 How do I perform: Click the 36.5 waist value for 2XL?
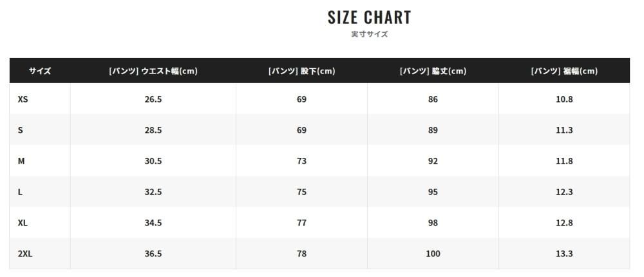point(153,254)
